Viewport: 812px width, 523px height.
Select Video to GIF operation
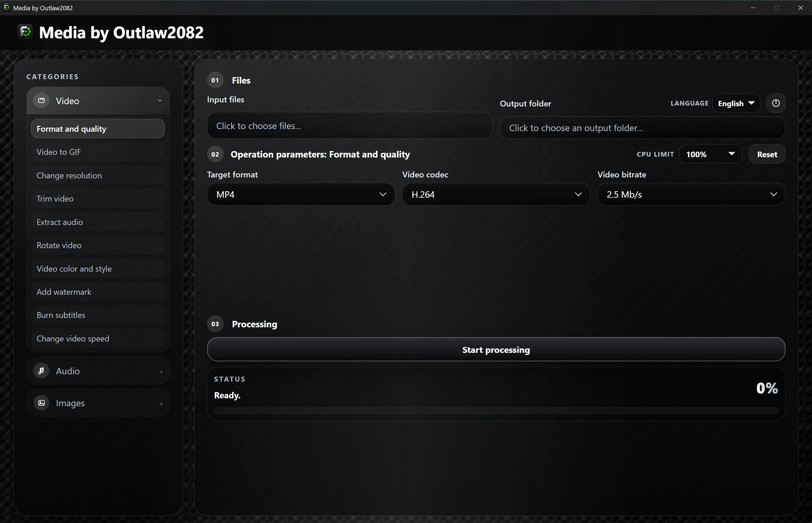click(x=98, y=152)
